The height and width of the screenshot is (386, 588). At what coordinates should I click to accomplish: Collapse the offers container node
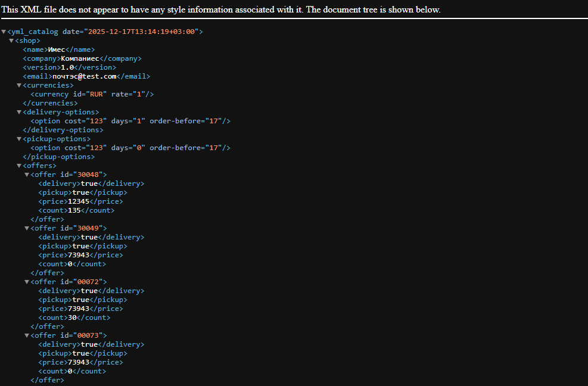(19, 165)
